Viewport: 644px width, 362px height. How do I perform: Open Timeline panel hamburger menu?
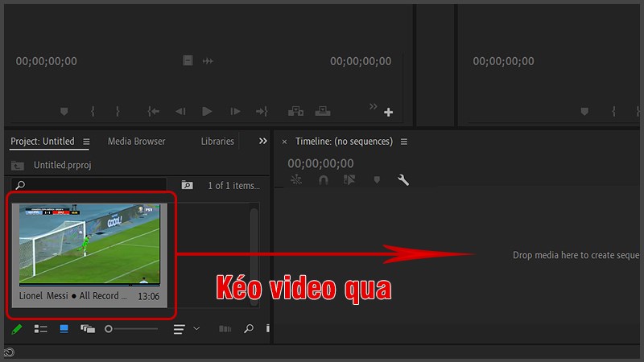click(404, 142)
